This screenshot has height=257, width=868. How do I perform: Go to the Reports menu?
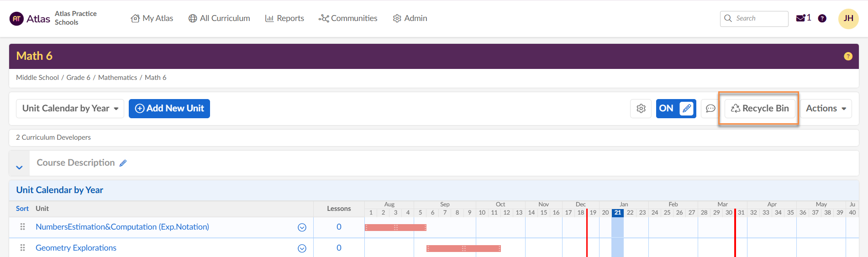284,18
